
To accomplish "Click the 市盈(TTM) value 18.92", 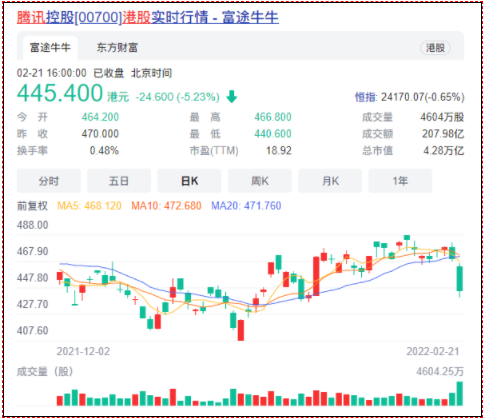I will pyautogui.click(x=279, y=151).
